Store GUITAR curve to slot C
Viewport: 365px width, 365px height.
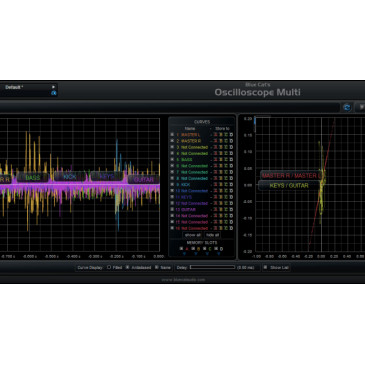(226, 210)
